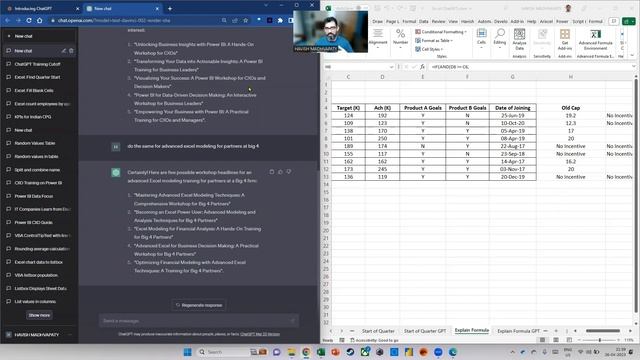The height and width of the screenshot is (360, 640).
Task: Open Excel from the Windows taskbar
Action: pos(321,352)
